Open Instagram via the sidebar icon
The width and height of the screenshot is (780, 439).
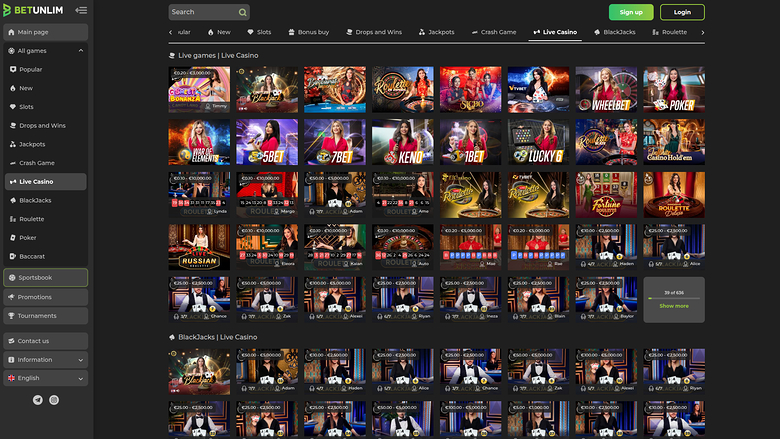click(x=54, y=400)
